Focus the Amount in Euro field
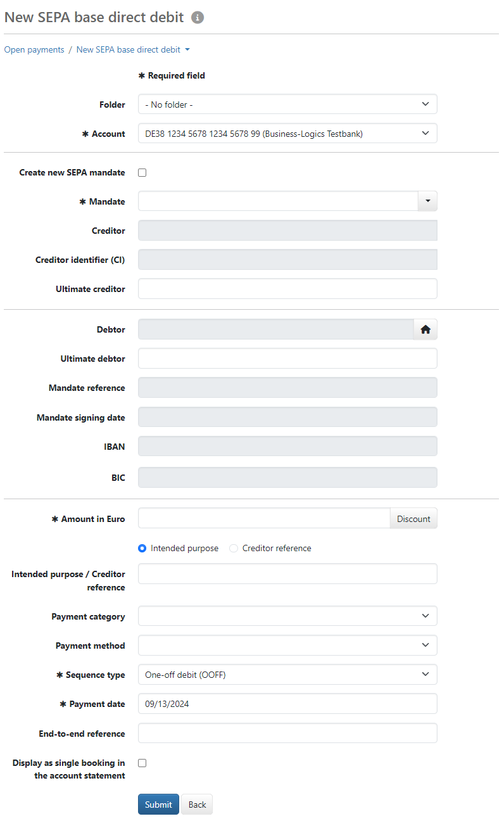Viewport: 504px width, 821px height. point(263,519)
